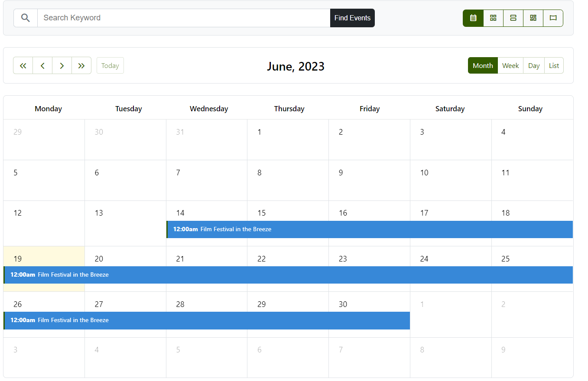588x381 pixels.
Task: Open the panorama-shaped view icon
Action: 553,18
